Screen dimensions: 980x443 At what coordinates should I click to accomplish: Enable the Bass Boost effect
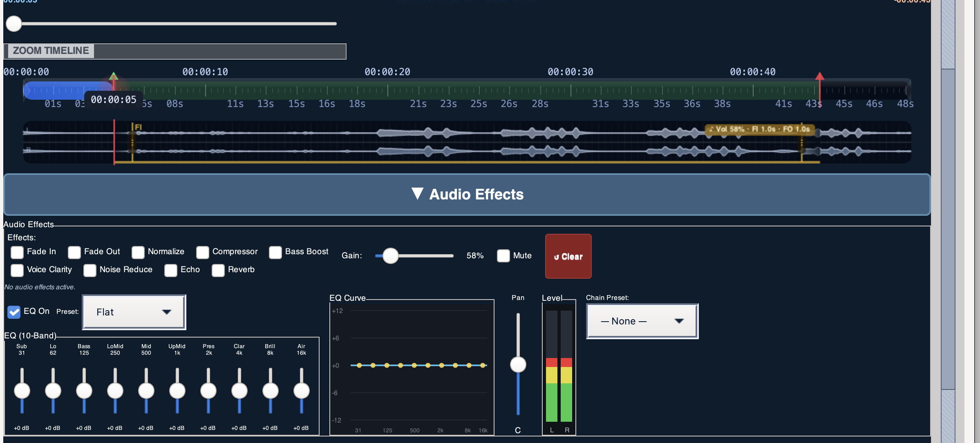pos(275,253)
